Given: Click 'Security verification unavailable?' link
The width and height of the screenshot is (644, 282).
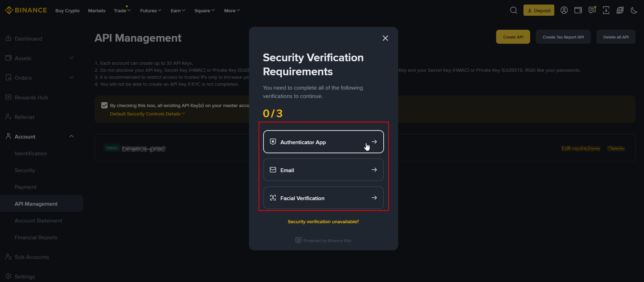Looking at the screenshot, I should click(323, 221).
